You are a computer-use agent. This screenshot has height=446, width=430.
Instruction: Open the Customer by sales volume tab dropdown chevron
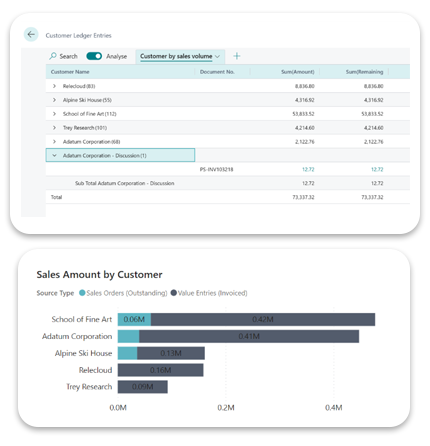(217, 56)
